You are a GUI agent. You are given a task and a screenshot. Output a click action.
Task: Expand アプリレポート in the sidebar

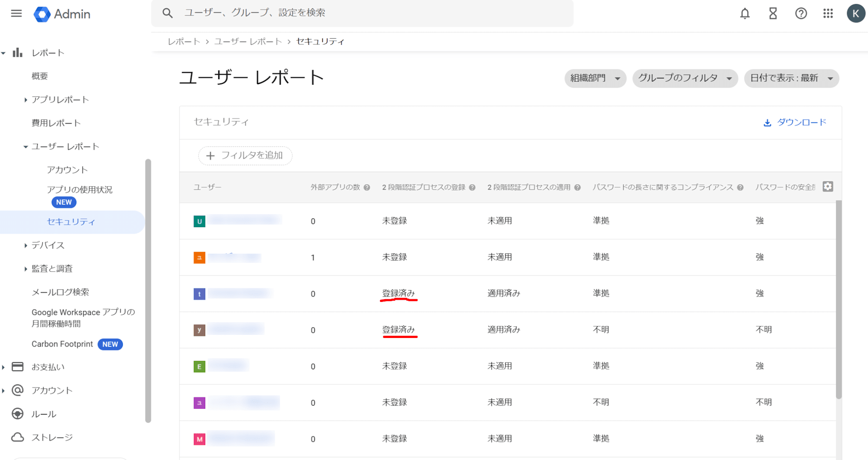coord(26,100)
